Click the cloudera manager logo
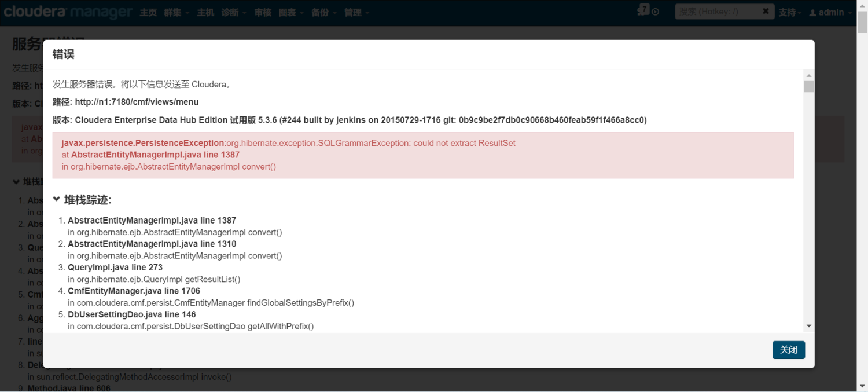The image size is (868, 392). pyautogui.click(x=68, y=12)
